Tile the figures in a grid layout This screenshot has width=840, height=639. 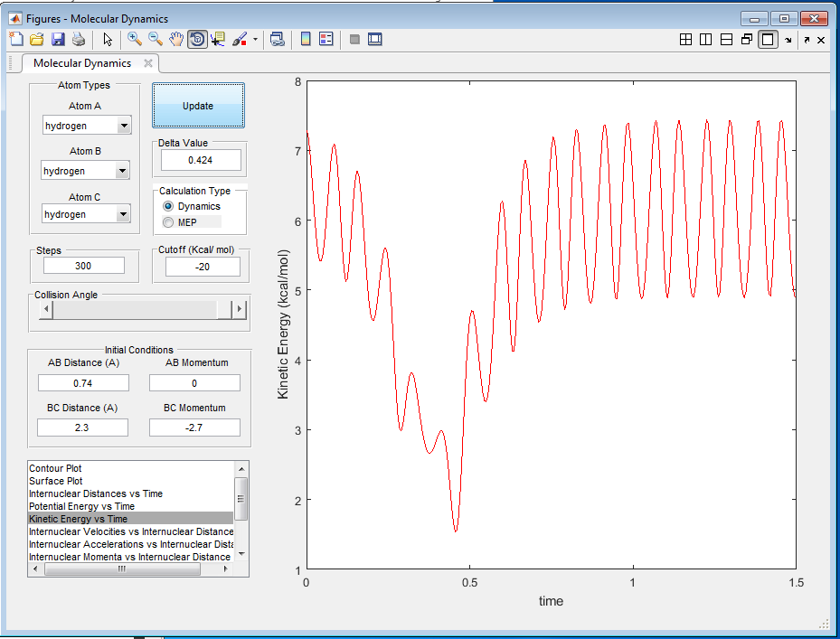(x=685, y=40)
